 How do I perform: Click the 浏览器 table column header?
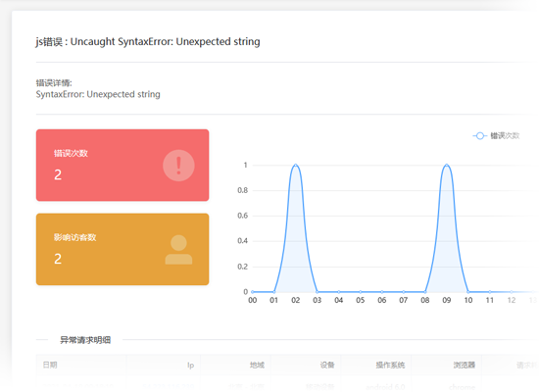pos(465,365)
